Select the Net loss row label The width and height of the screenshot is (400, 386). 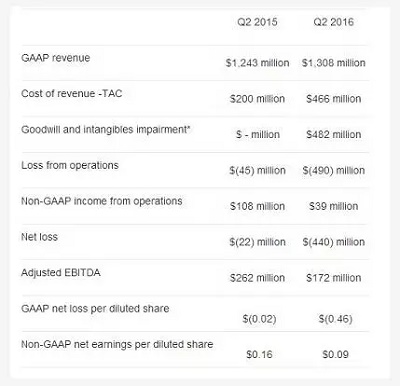click(x=39, y=237)
